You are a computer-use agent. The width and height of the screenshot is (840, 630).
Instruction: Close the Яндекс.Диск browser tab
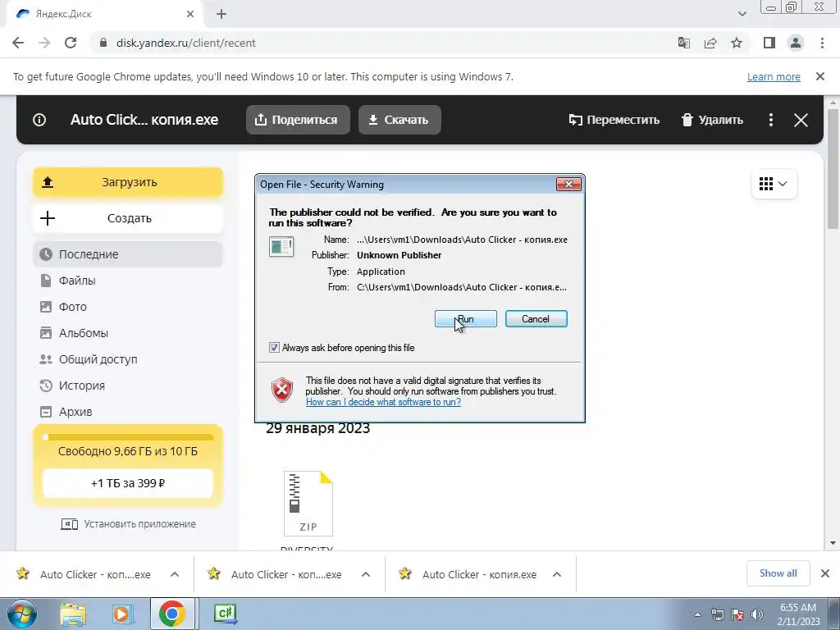coord(190,15)
